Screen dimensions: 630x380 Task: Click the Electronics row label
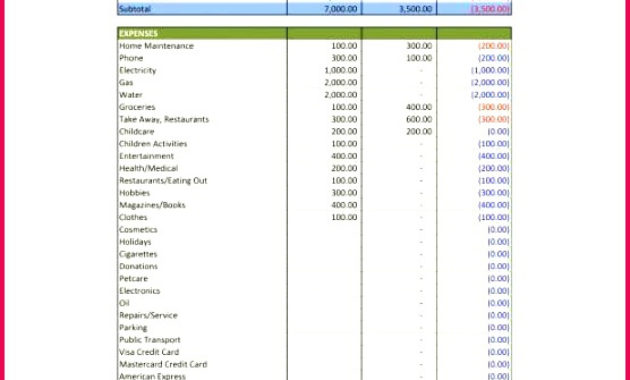(x=139, y=291)
